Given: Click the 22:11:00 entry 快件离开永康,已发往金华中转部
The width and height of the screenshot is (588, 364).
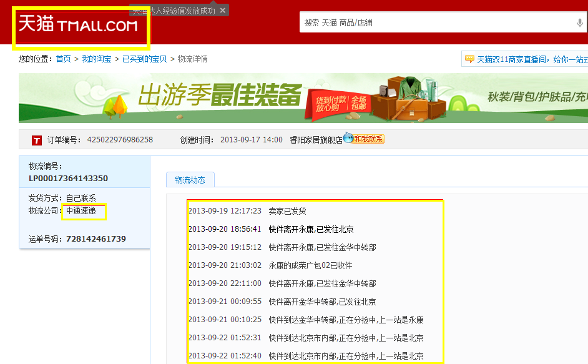Looking at the screenshot, I should coord(322,283).
